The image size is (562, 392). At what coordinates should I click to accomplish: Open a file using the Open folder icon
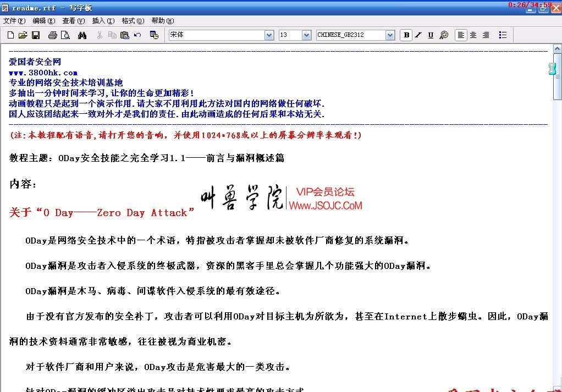[22, 35]
